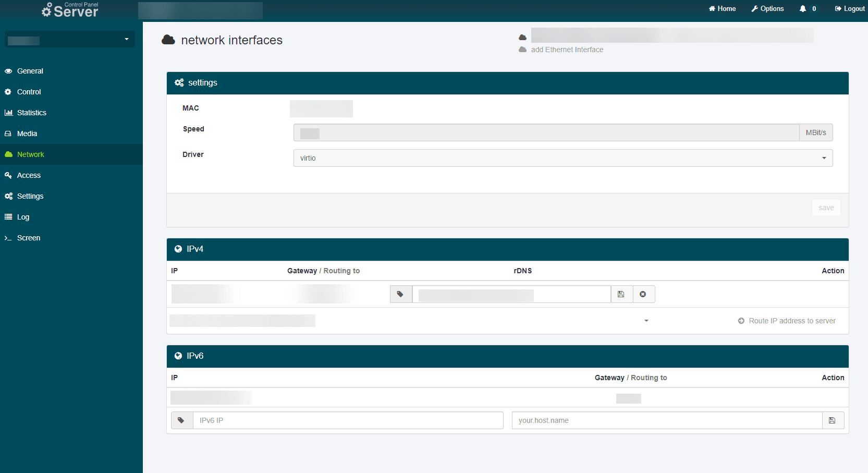Click the Log sidebar entry
The height and width of the screenshot is (473, 868).
[x=23, y=217]
